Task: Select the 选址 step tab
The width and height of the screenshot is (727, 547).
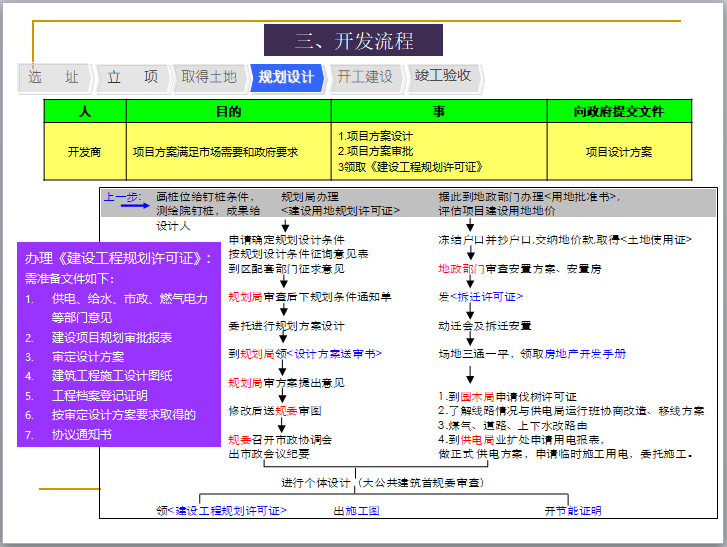Action: coord(53,78)
